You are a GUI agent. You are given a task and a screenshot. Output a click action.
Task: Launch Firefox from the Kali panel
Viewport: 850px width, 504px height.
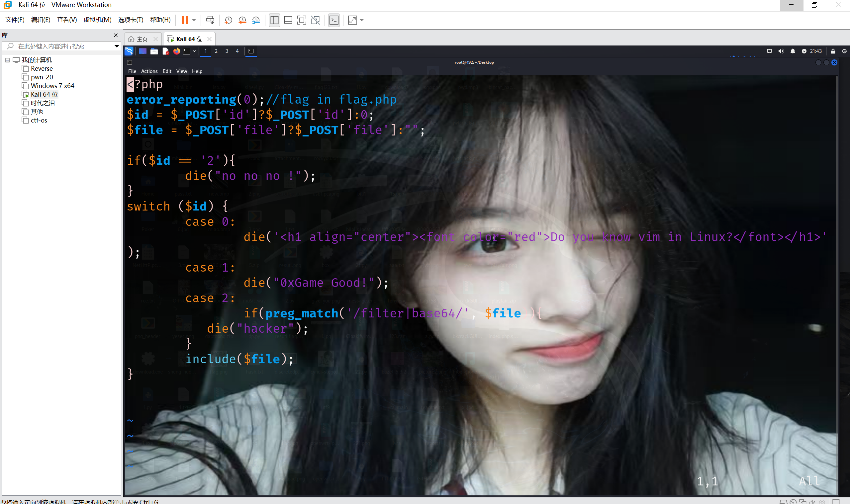coord(177,51)
